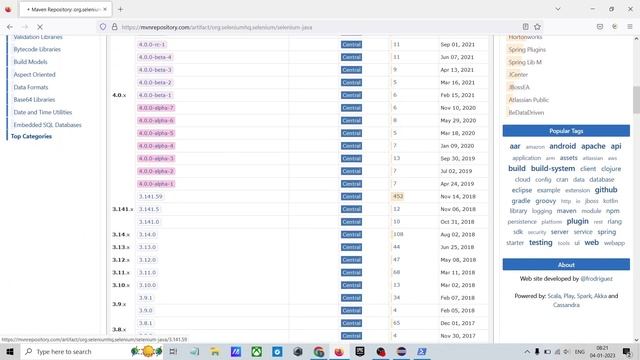Select the github popular tag
Image resolution: width=640 pixels, height=360 pixels.
606,190
